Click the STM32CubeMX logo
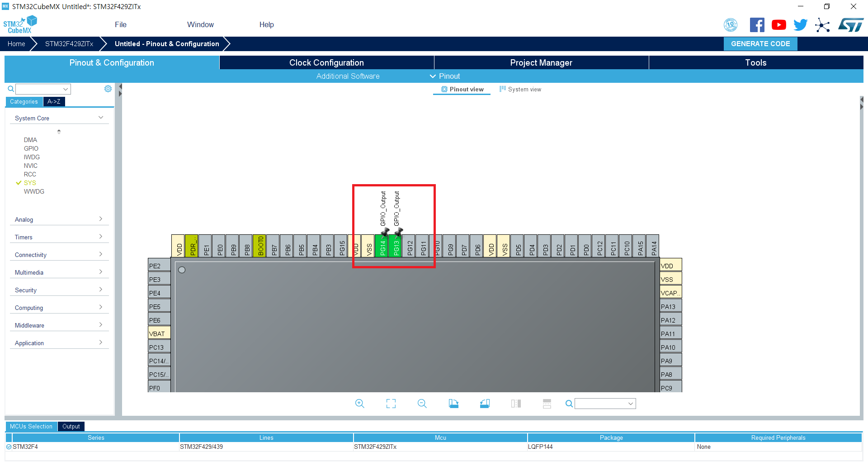 [x=20, y=25]
